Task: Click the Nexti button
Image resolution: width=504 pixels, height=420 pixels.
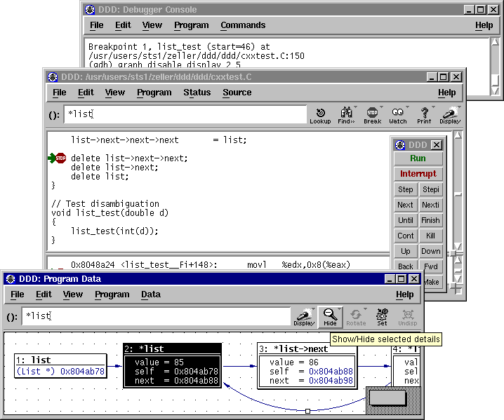Action: click(x=431, y=205)
